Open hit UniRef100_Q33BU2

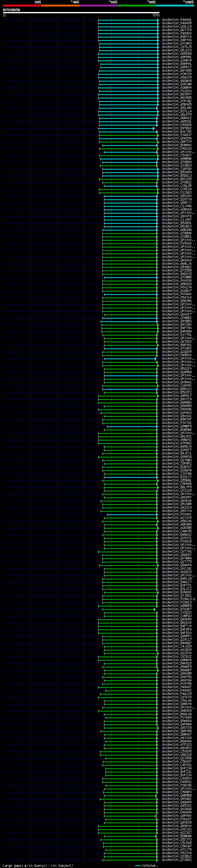pyautogui.click(x=177, y=856)
